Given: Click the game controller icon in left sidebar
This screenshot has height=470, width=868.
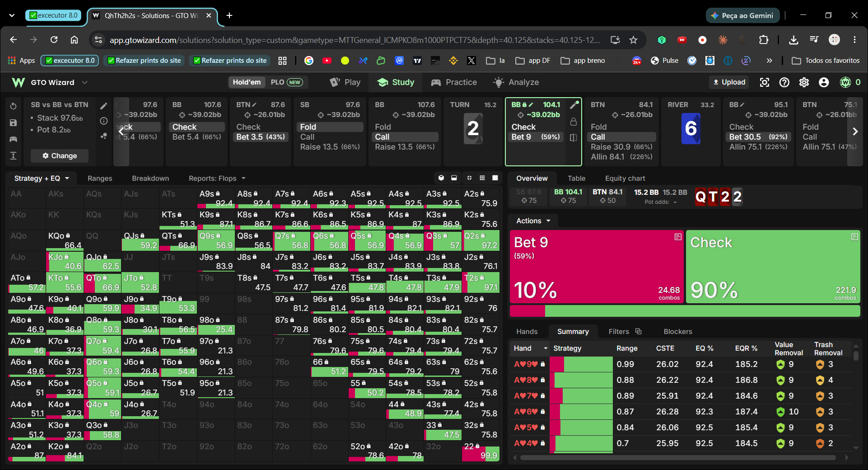Looking at the screenshot, I should 14,139.
